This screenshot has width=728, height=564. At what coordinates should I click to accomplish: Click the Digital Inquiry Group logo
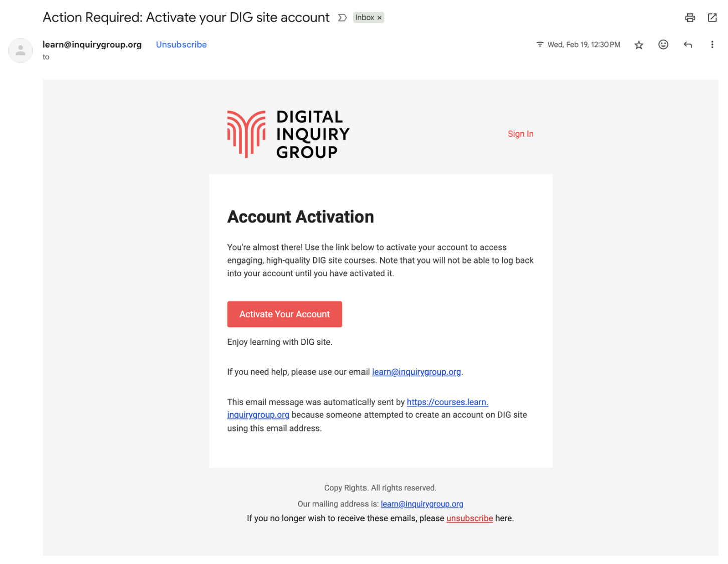(288, 133)
